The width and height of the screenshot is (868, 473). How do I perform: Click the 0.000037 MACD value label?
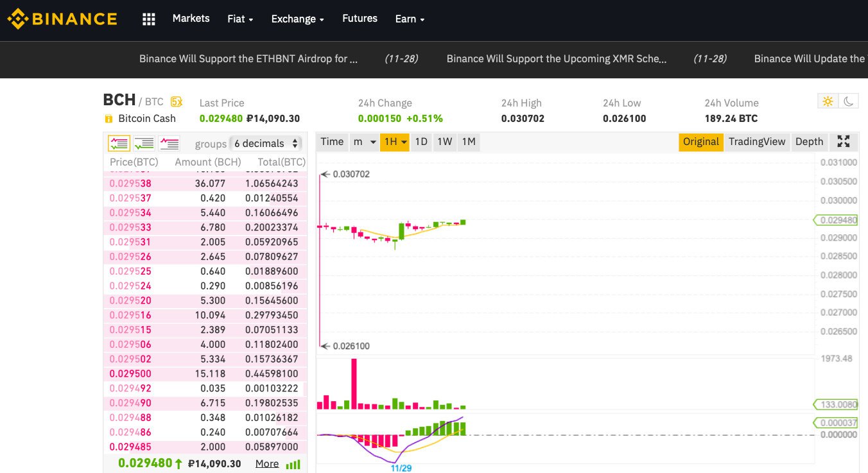835,423
